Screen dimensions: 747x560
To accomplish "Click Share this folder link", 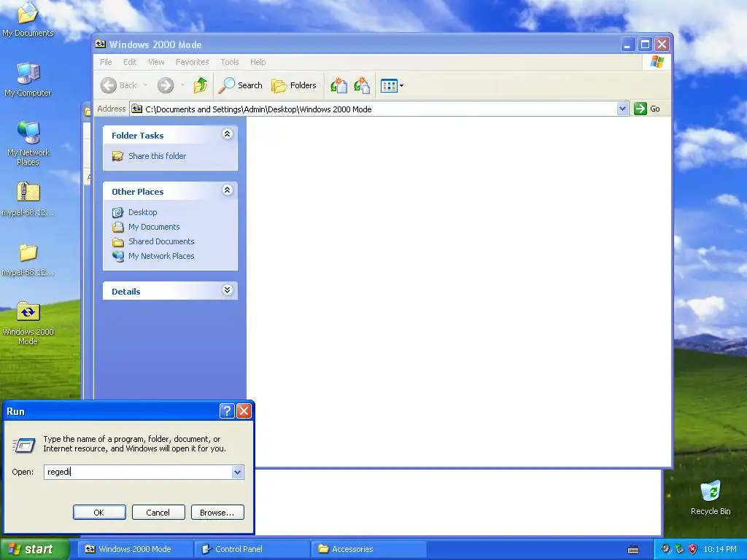I will [158, 156].
